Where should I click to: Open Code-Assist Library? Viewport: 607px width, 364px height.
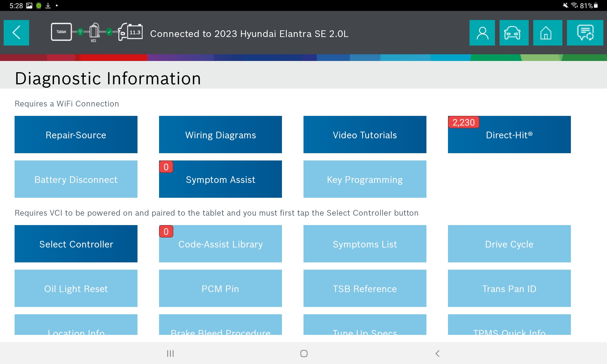(x=220, y=244)
